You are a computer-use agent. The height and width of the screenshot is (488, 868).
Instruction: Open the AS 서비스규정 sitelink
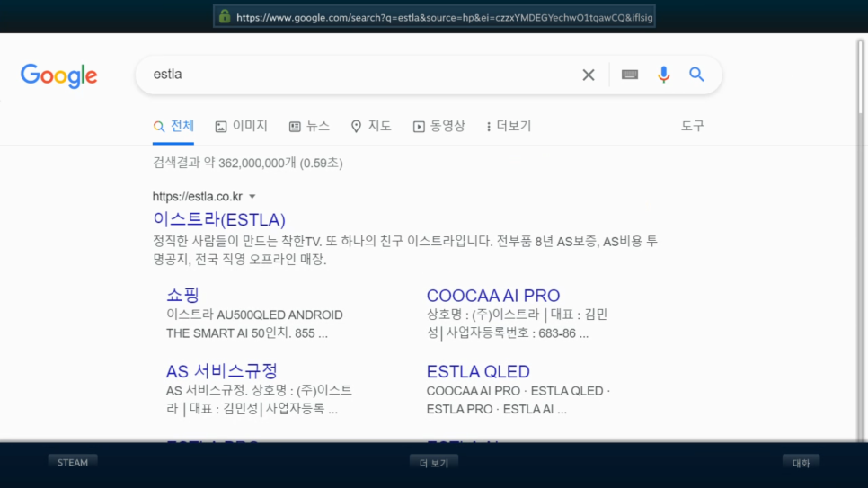point(221,371)
